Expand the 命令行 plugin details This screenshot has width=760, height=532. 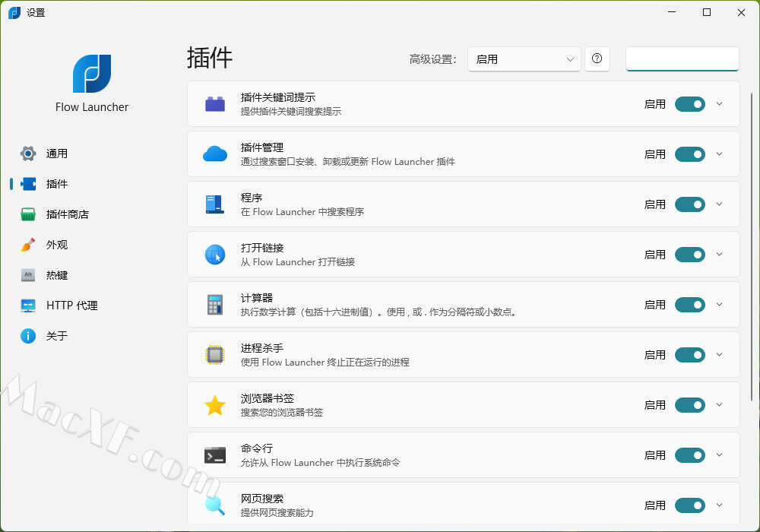719,455
